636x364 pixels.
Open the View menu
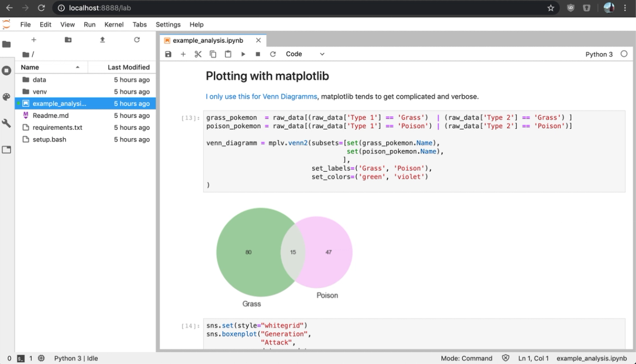click(68, 25)
